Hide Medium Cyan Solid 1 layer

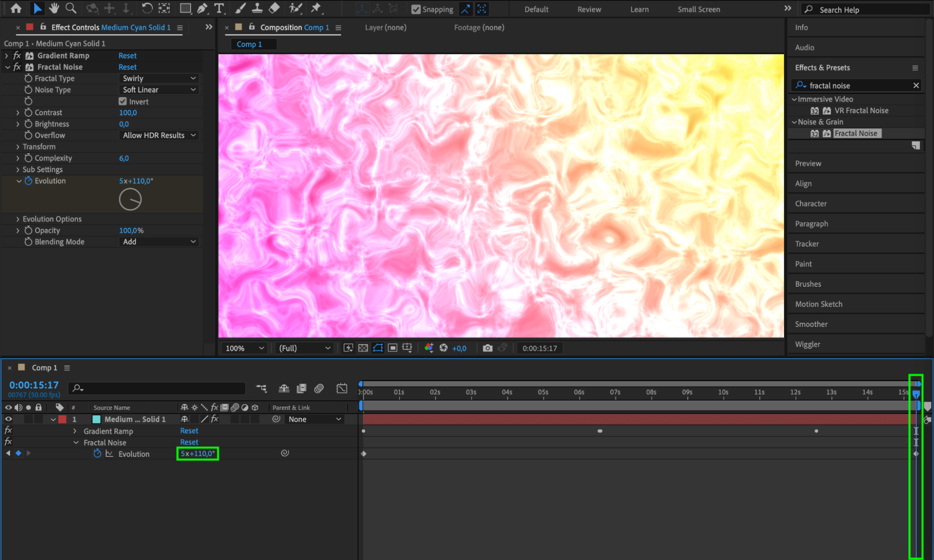point(8,419)
